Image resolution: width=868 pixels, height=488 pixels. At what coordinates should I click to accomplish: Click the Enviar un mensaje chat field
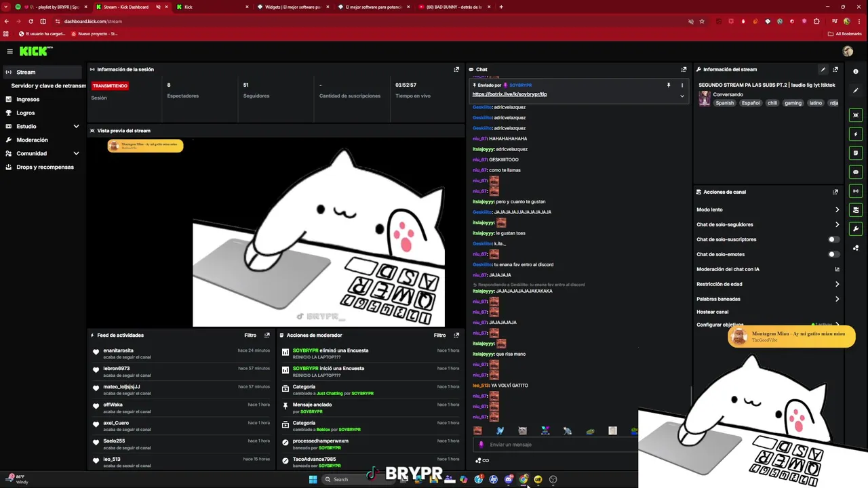click(555, 445)
